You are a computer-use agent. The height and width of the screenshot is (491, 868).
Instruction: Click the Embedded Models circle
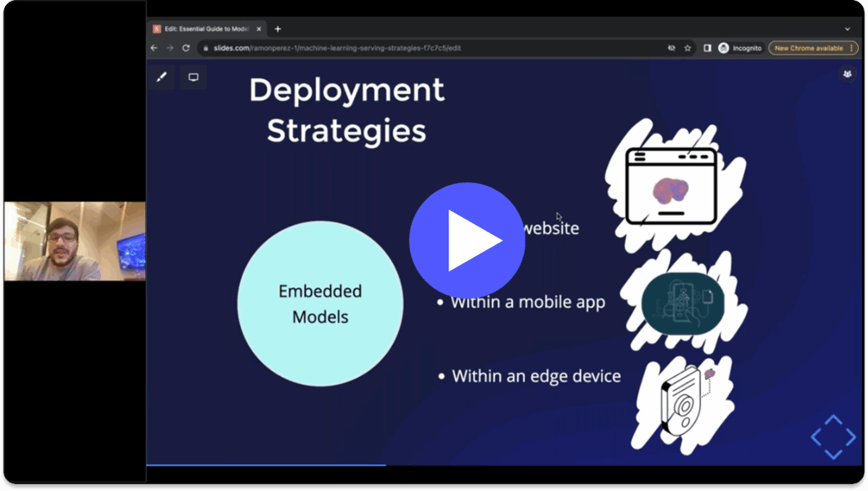pos(320,304)
